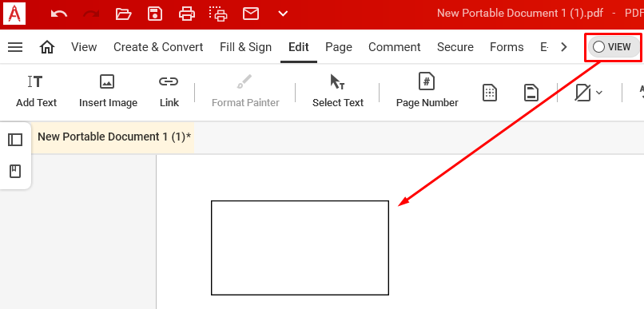Switch to the Comment tab
Viewport: 644px width, 309px height.
click(x=394, y=47)
